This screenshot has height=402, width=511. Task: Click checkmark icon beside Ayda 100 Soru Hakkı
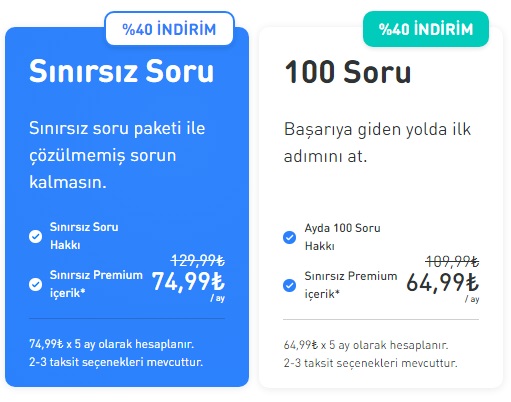click(289, 237)
